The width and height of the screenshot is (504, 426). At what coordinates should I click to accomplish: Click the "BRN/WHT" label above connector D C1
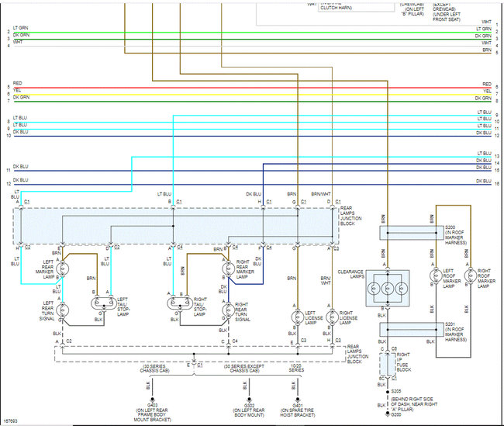point(320,194)
